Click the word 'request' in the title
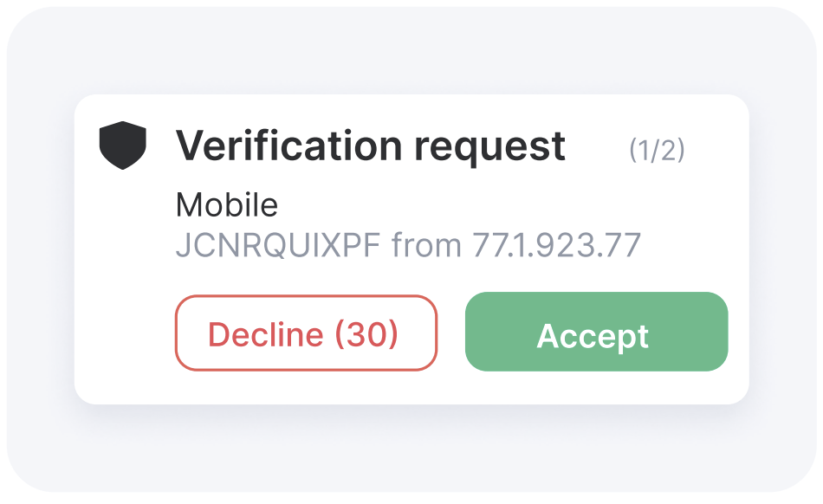 (489, 148)
